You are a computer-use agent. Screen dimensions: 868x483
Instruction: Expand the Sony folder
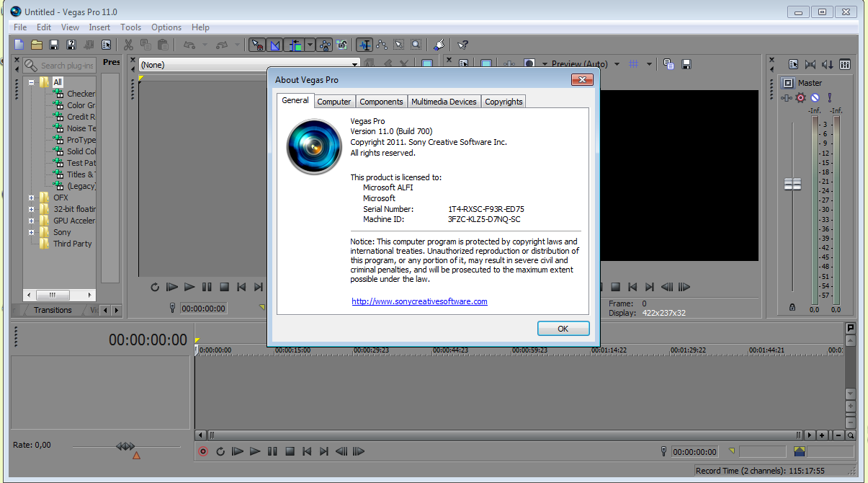[x=32, y=232]
